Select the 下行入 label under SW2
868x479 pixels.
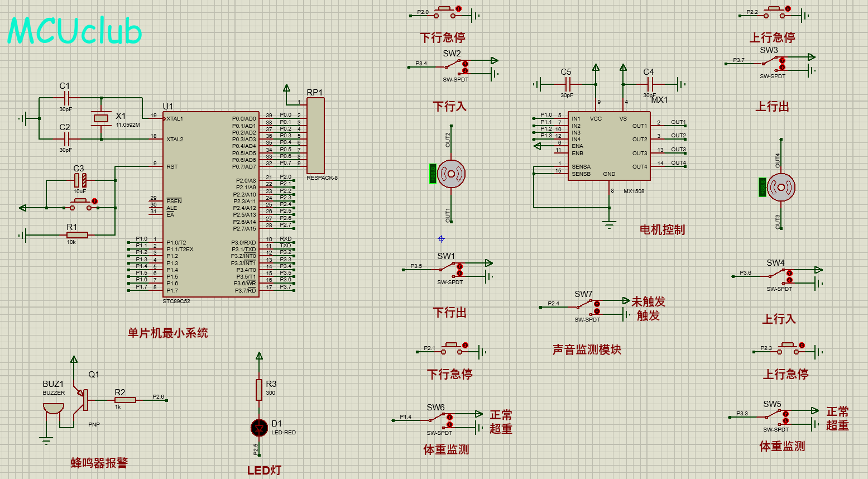449,106
